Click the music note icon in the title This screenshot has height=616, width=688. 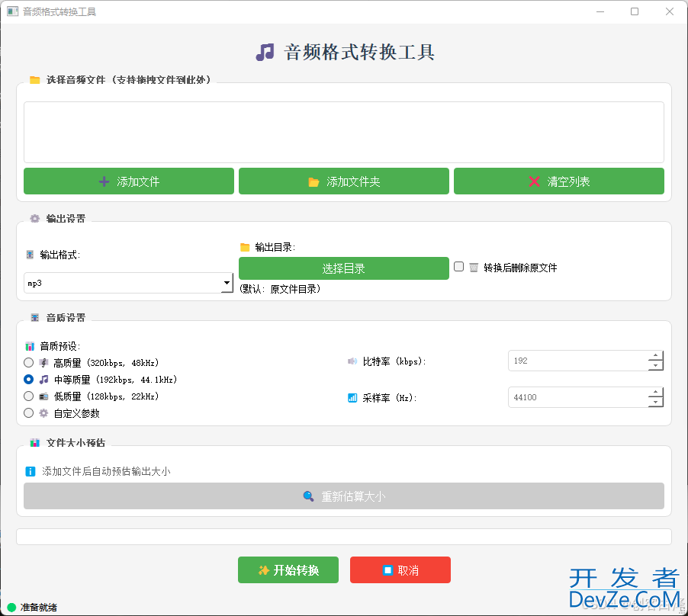pyautogui.click(x=265, y=52)
